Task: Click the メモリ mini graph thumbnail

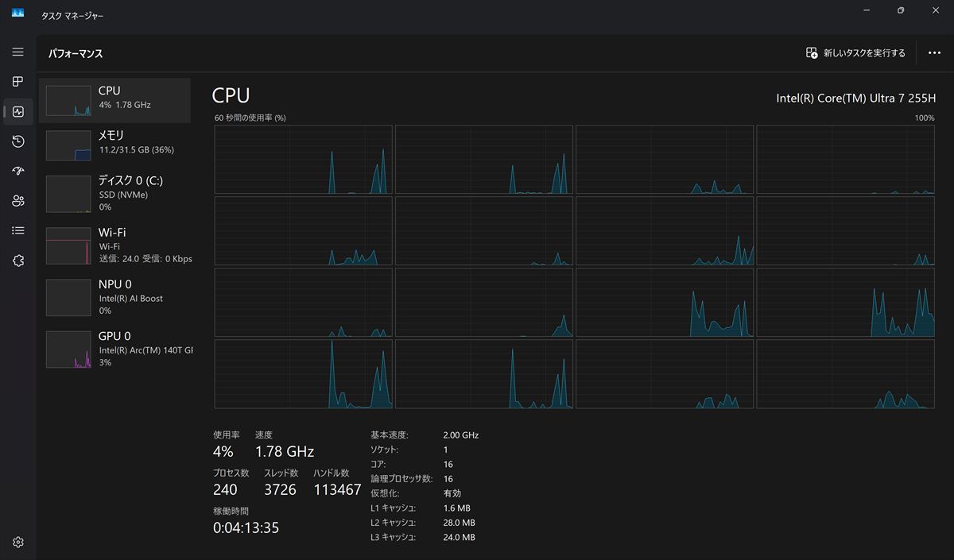Action: pos(68,145)
